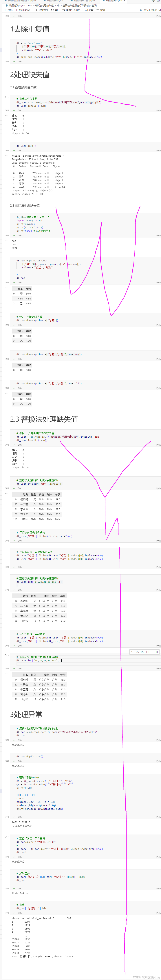The height and width of the screenshot is (980, 161).
Task: Run the 定位异常值 df_car.query cell
Action: (6, 837)
